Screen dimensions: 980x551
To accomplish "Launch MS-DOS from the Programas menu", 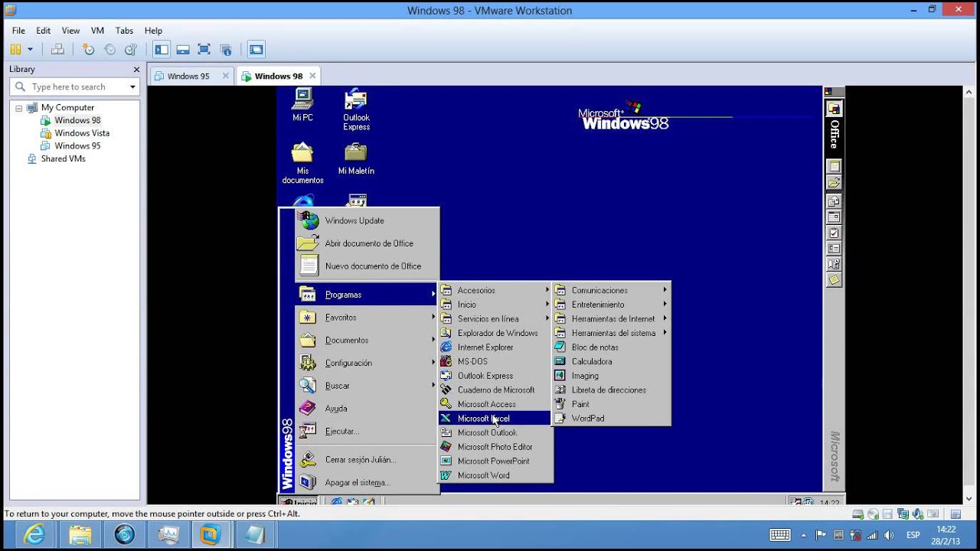I will pyautogui.click(x=495, y=362).
